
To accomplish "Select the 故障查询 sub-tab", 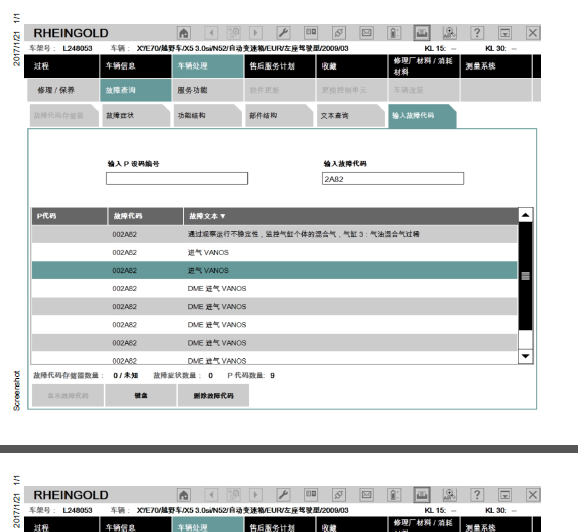I will point(136,90).
